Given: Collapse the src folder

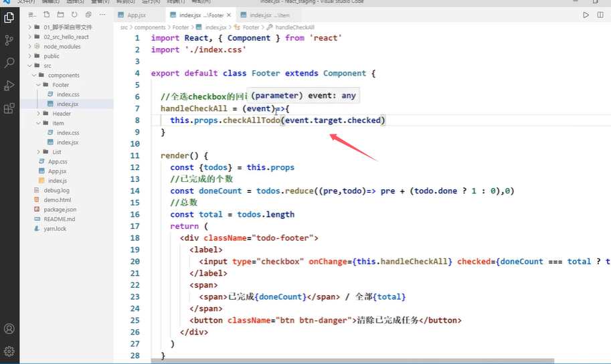Looking at the screenshot, I should click(47, 66).
